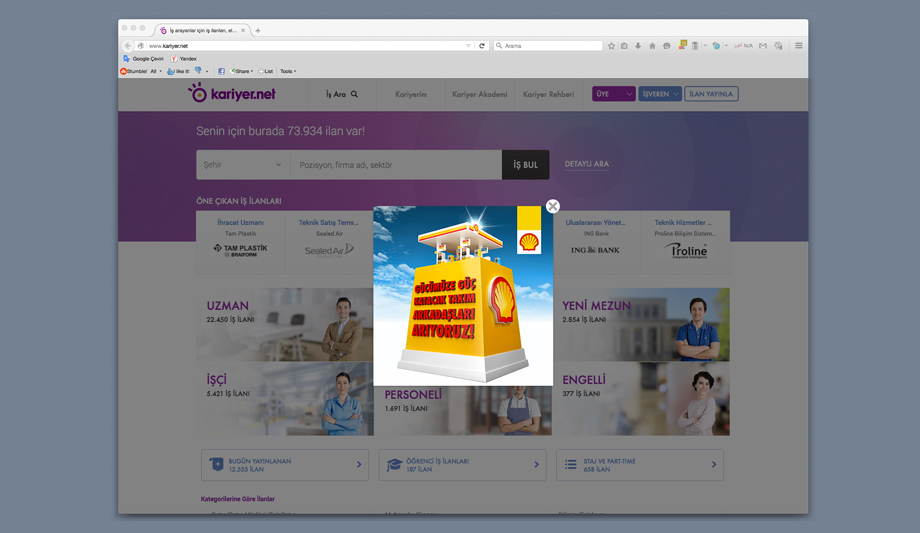Expand the ÜYE member dropdown
This screenshot has height=533, width=920.
coord(614,94)
